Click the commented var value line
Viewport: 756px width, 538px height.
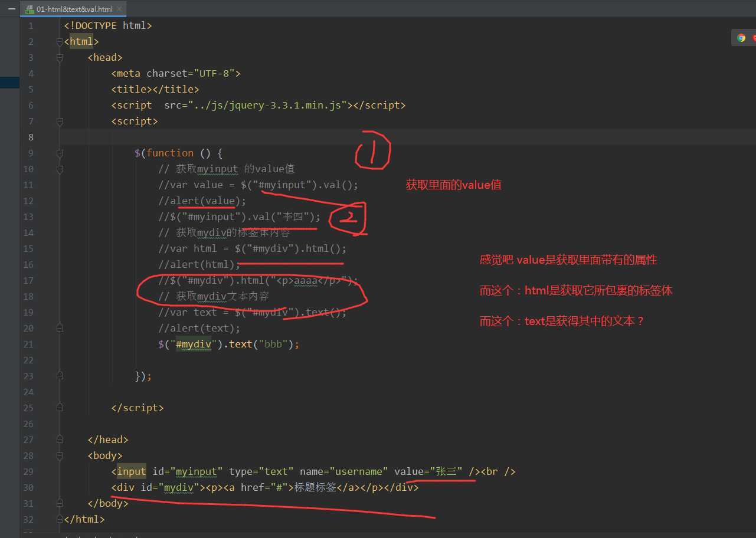pyautogui.click(x=258, y=185)
